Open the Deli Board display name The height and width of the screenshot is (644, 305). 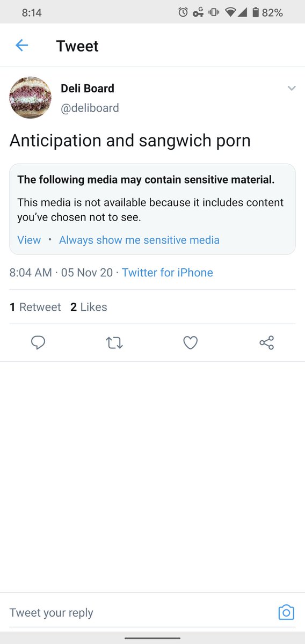(x=88, y=88)
